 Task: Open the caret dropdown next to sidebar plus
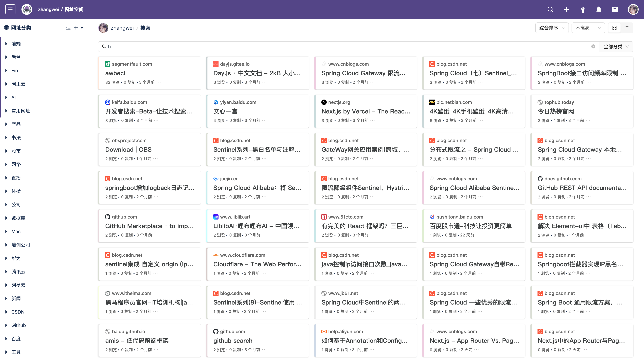coord(82,28)
